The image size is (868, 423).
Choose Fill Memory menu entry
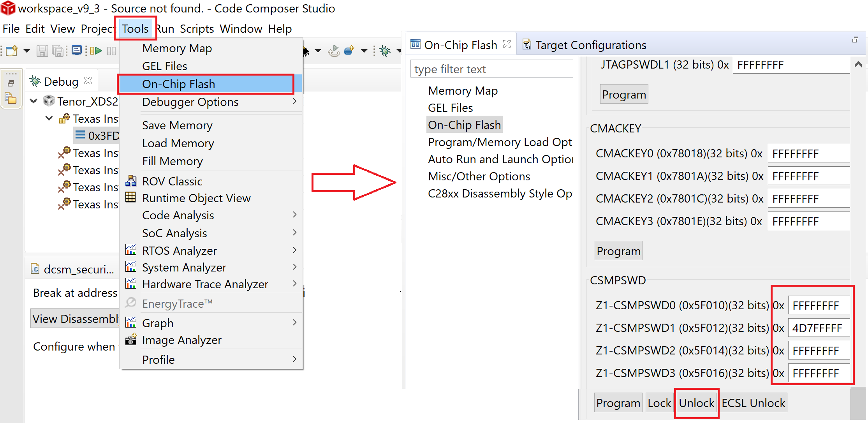point(211,161)
